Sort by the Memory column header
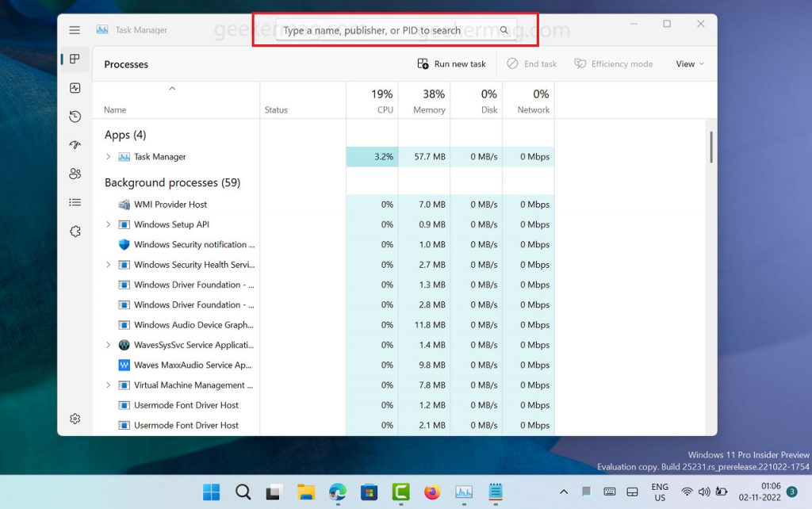812x509 pixels. pos(424,101)
